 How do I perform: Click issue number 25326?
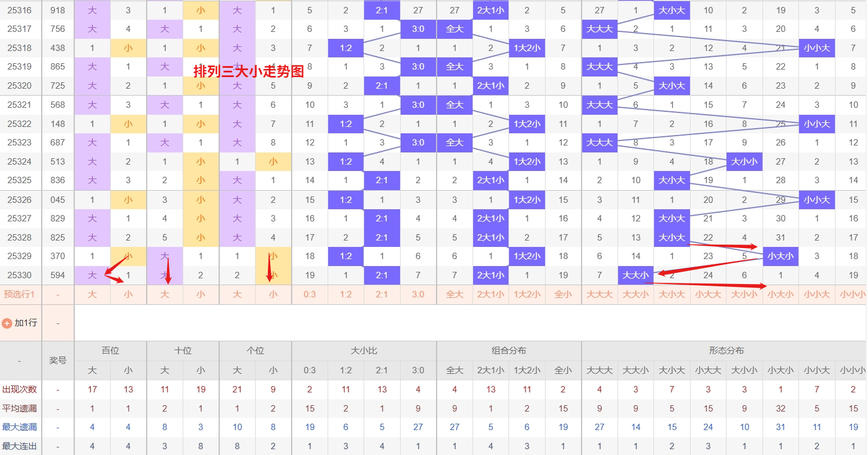[x=19, y=200]
